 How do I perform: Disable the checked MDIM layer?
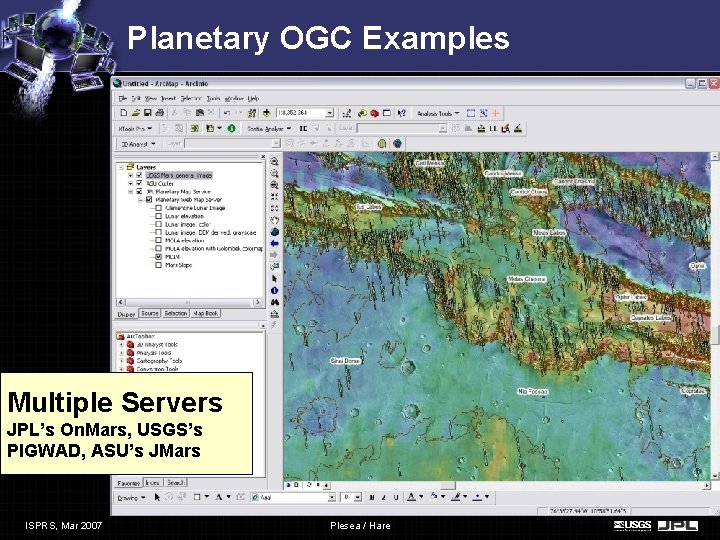tap(158, 257)
